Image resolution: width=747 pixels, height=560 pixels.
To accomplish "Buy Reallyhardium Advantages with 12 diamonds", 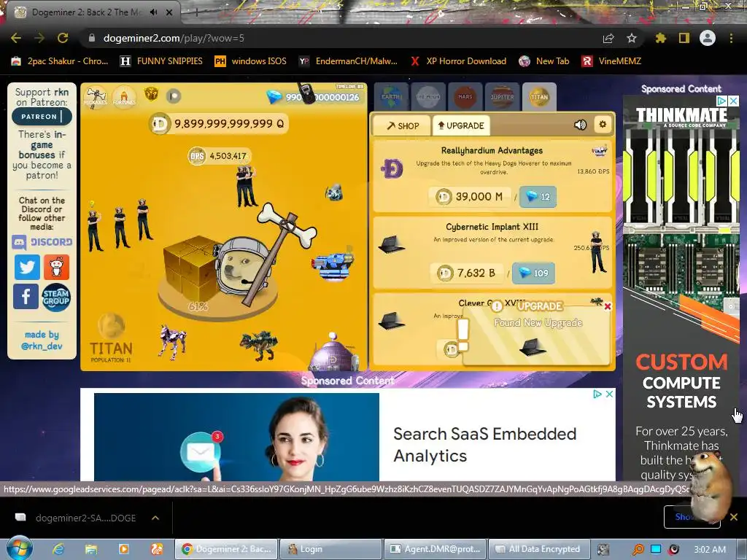I will 538,197.
